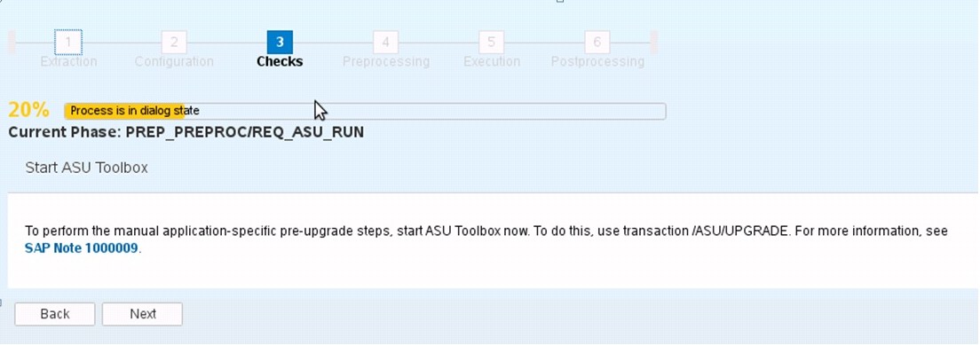Click the step 1 number box

pyautogui.click(x=68, y=42)
